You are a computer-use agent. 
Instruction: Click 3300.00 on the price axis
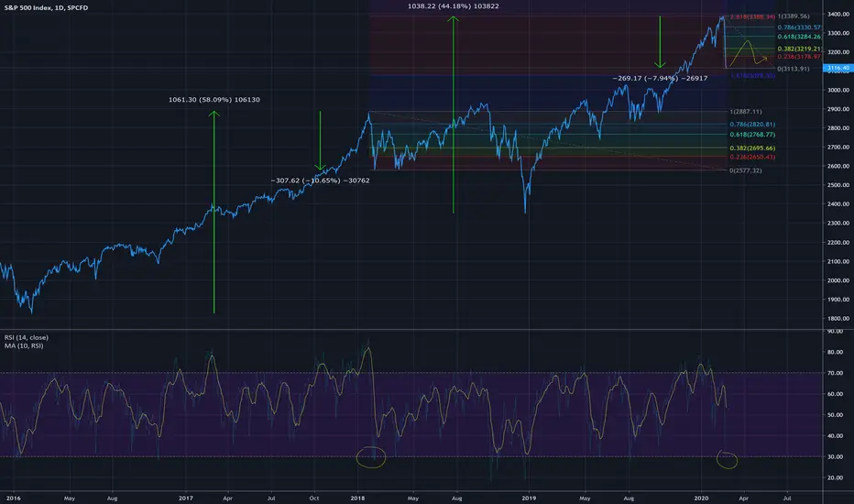838,33
